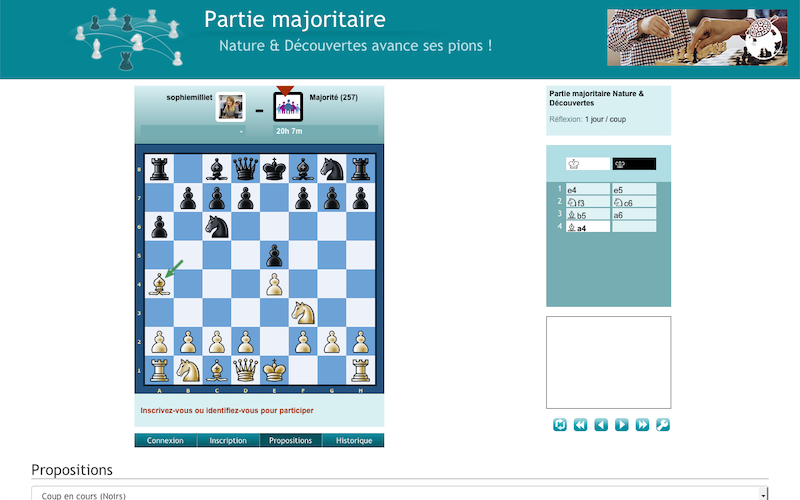The height and width of the screenshot is (500, 800).
Task: Select the white pawn on d2
Action: coord(245,341)
